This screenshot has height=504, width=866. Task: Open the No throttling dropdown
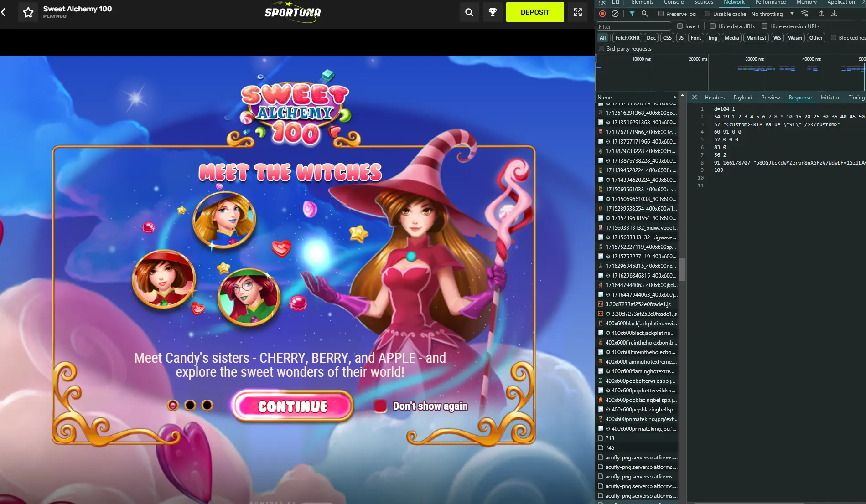[773, 14]
